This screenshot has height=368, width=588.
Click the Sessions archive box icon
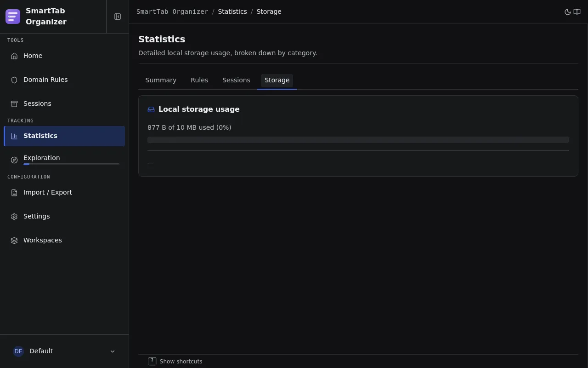14,104
